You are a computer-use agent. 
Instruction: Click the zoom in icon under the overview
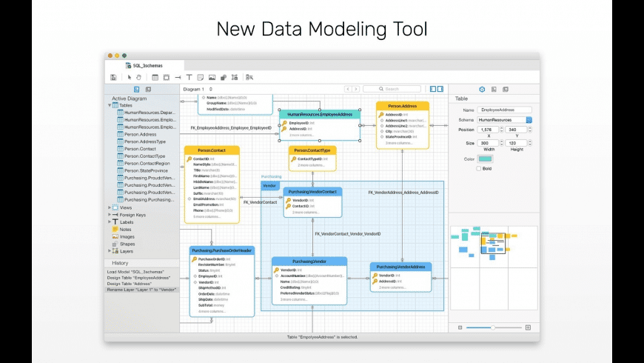tap(528, 327)
